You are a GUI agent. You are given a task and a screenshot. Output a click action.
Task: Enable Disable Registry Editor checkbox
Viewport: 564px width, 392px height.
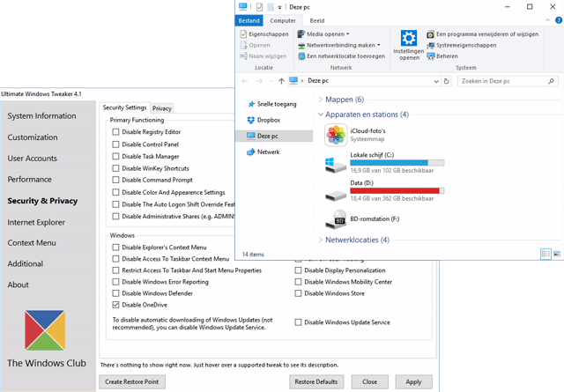click(x=115, y=132)
